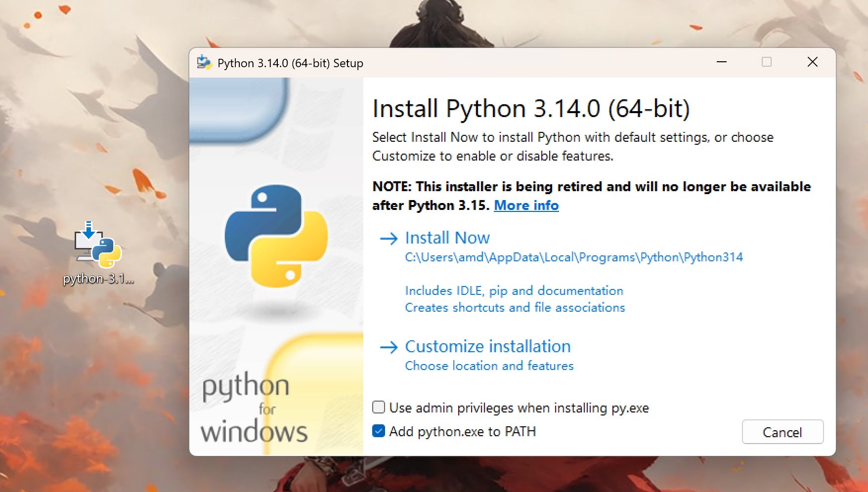Screen dimensions: 868x492
Task: Minimize the Python Setup window
Action: [x=721, y=62]
